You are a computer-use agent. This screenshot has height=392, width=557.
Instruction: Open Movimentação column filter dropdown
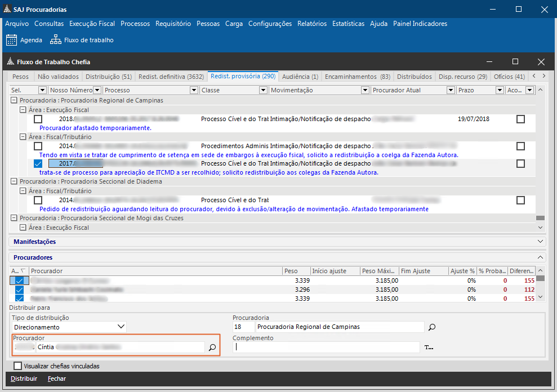click(x=365, y=90)
